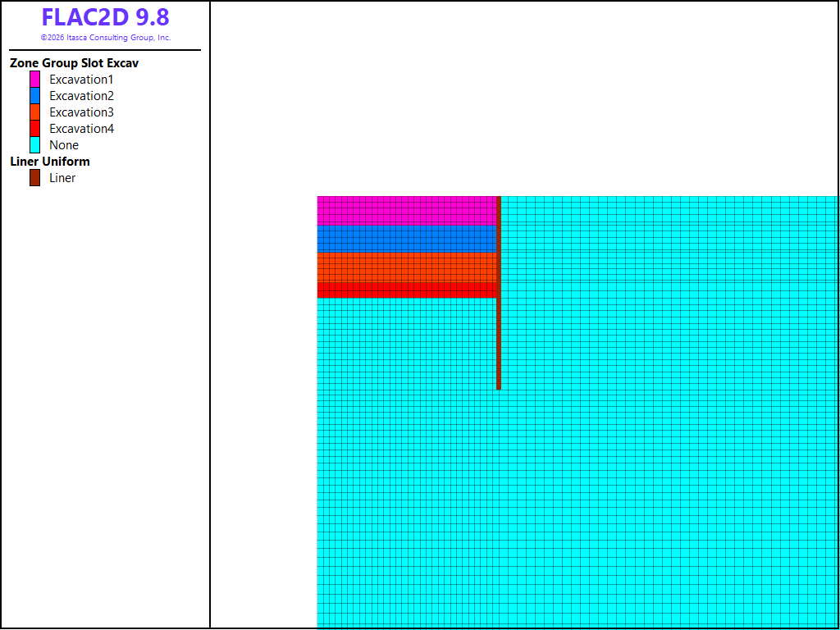Select the Excavation2 legend label
840x630 pixels.
point(81,96)
